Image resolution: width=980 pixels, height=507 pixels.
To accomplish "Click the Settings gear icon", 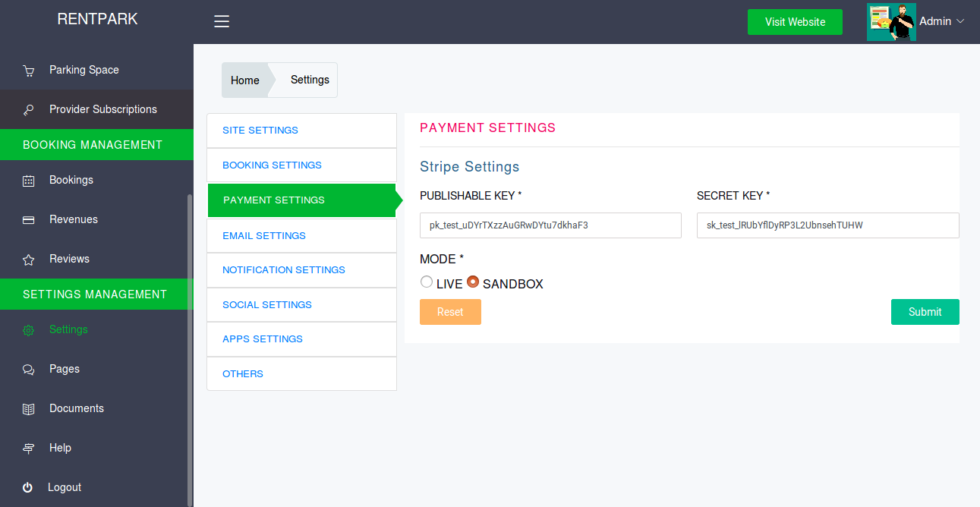I will pyautogui.click(x=29, y=330).
